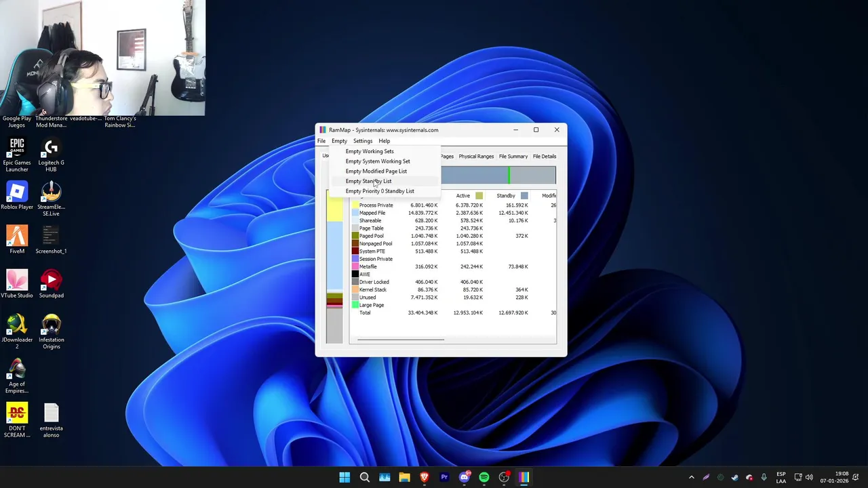This screenshot has height=488, width=868.
Task: Switch to the Physical Ranges tab
Action: 476,157
